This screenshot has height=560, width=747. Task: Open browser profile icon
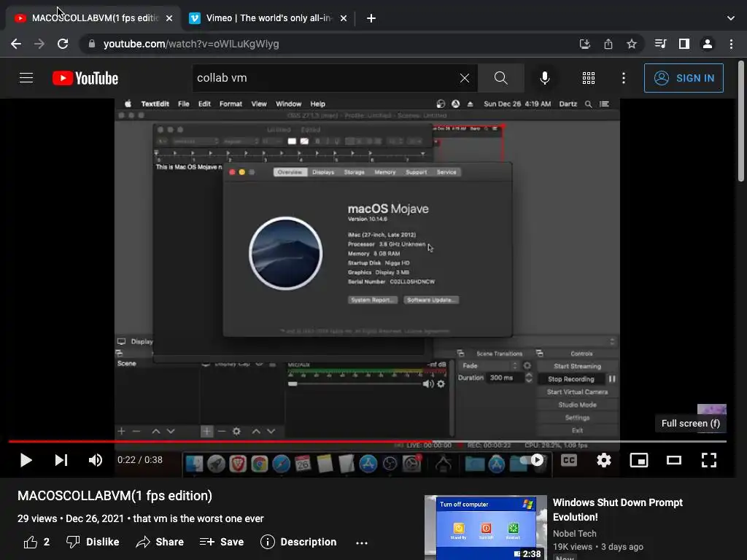[708, 44]
